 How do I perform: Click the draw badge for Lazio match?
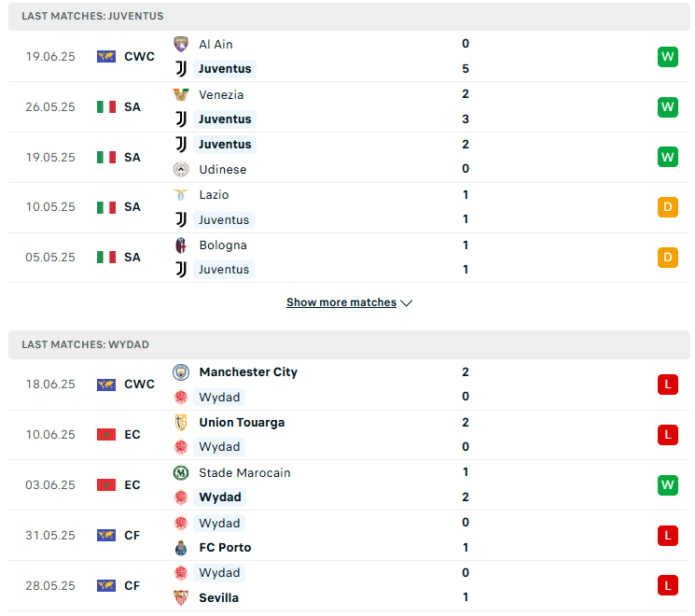[668, 206]
